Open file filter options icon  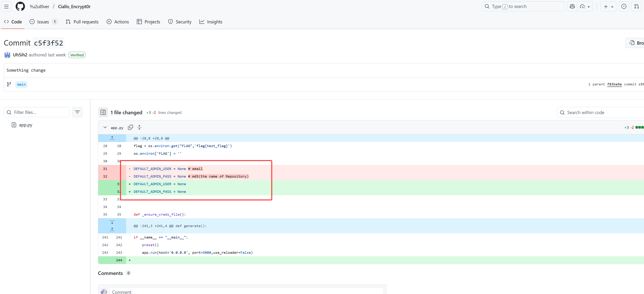coord(77,112)
